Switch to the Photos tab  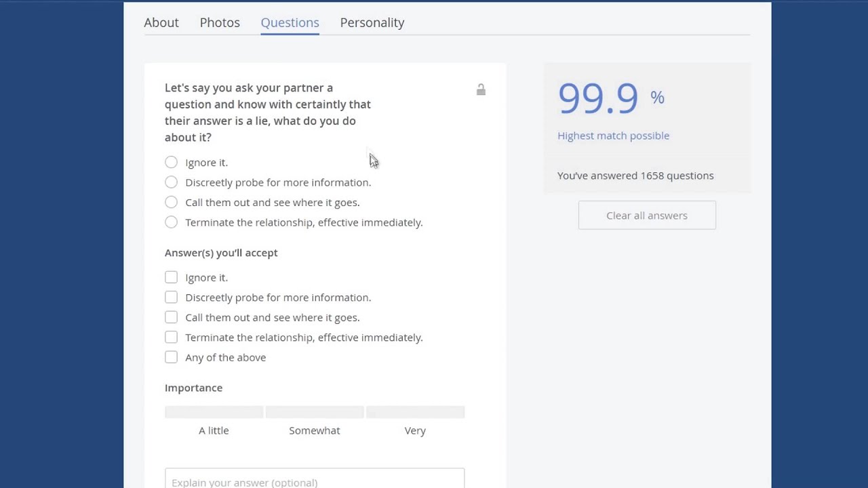pyautogui.click(x=220, y=22)
